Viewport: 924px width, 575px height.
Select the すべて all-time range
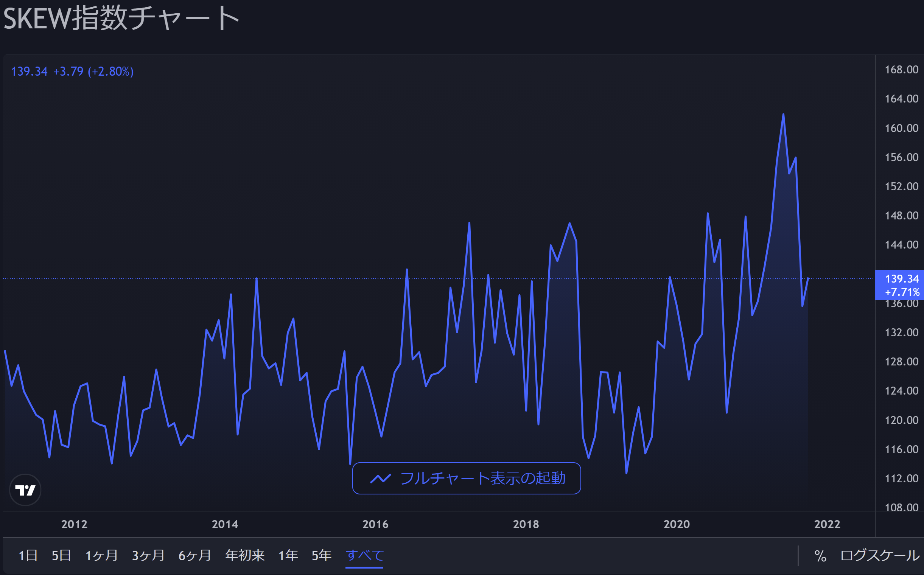(x=364, y=556)
